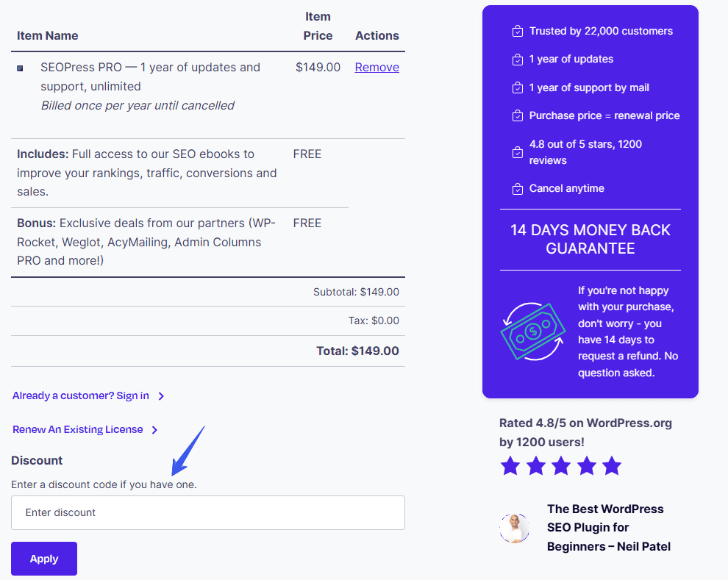Click the badge icon beside Trusted by 22,000 customers
Image resolution: width=728 pixels, height=580 pixels.
pyautogui.click(x=518, y=31)
